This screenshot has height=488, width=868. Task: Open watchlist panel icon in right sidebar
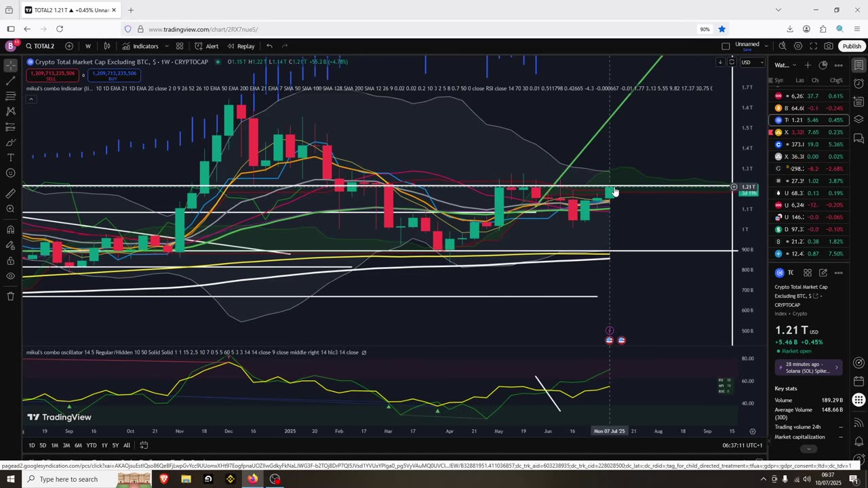pyautogui.click(x=859, y=65)
